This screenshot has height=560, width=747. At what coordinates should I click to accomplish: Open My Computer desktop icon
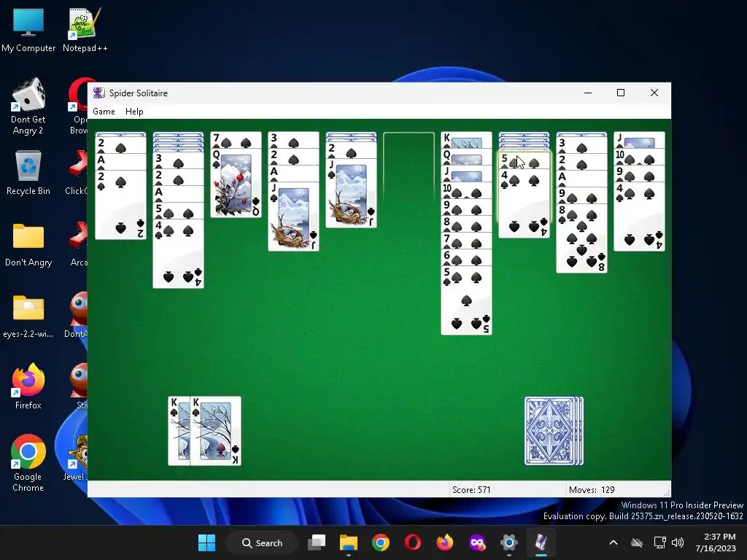pos(28,31)
